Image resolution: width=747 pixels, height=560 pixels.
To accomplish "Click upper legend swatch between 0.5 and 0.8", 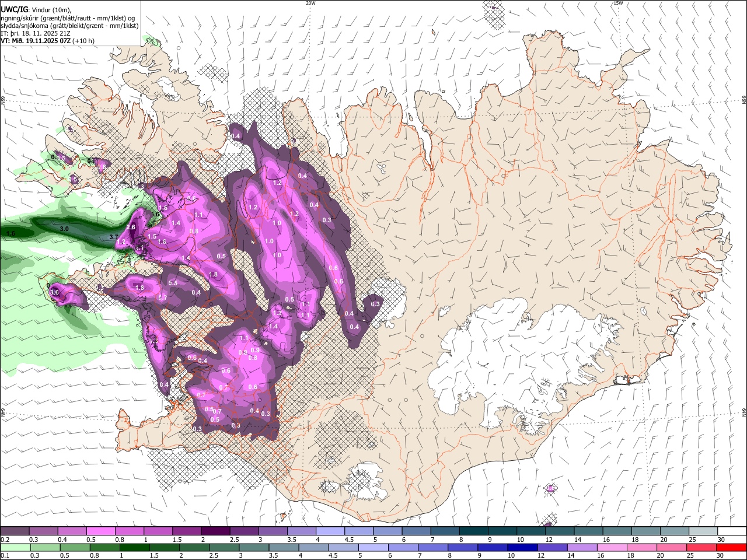I will tap(100, 531).
